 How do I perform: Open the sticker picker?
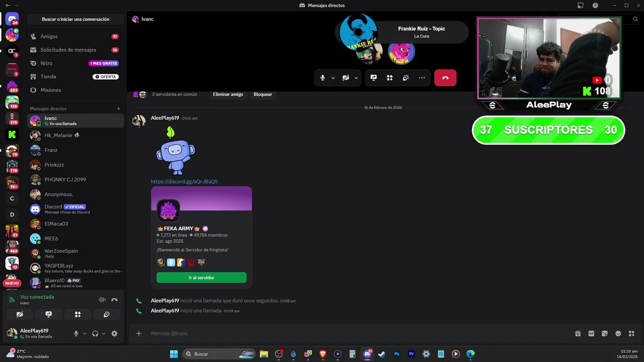(605, 333)
